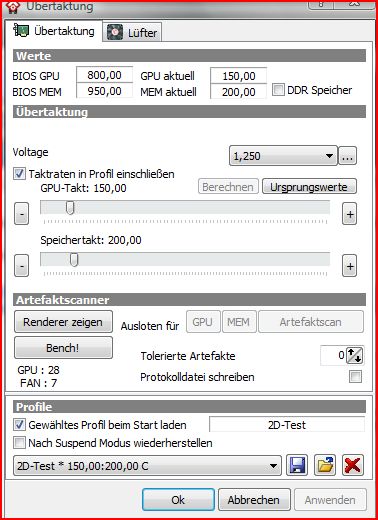Click the Tolerierte Artefakte value field
Viewport: 378px width, 520px height.
[333, 355]
